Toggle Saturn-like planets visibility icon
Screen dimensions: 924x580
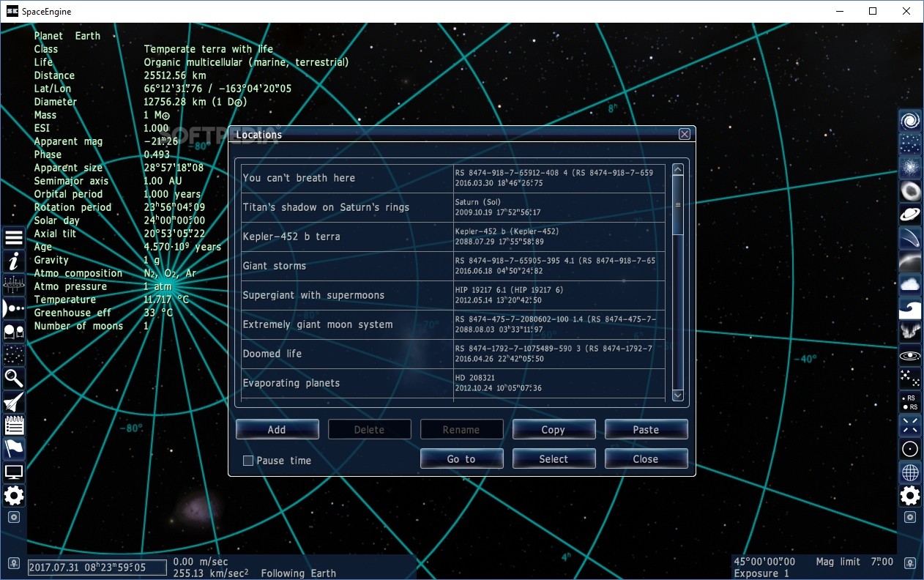[x=909, y=215]
